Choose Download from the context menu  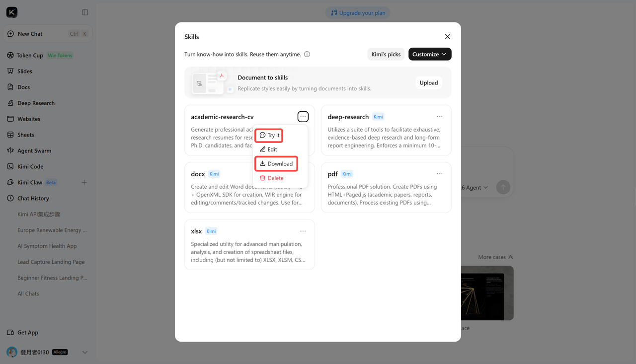(276, 164)
